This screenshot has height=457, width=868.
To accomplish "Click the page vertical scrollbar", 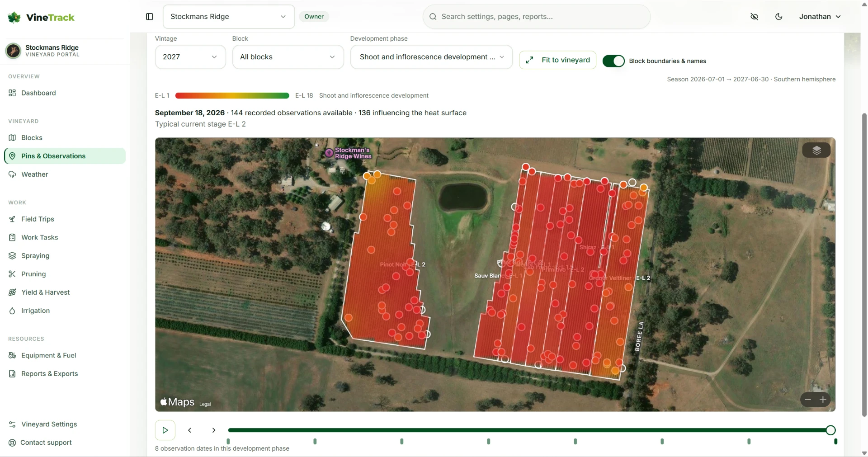I will pyautogui.click(x=864, y=264).
